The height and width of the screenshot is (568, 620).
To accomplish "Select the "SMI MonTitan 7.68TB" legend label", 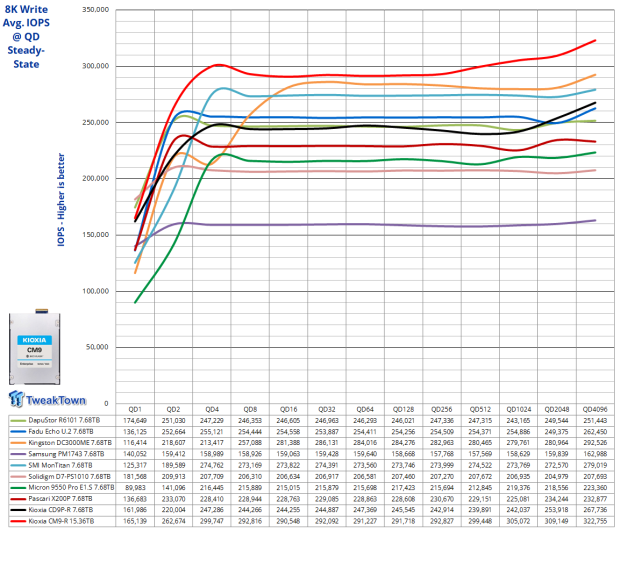I will click(x=60, y=465).
